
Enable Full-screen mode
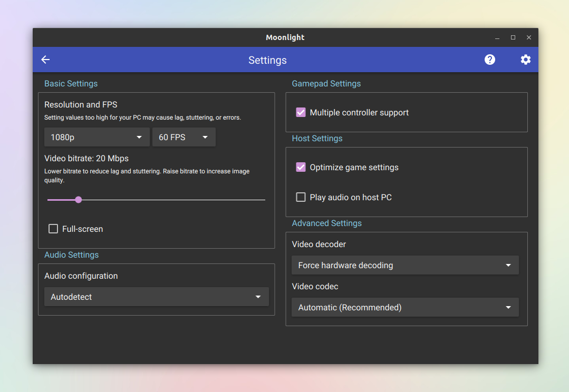pyautogui.click(x=53, y=229)
